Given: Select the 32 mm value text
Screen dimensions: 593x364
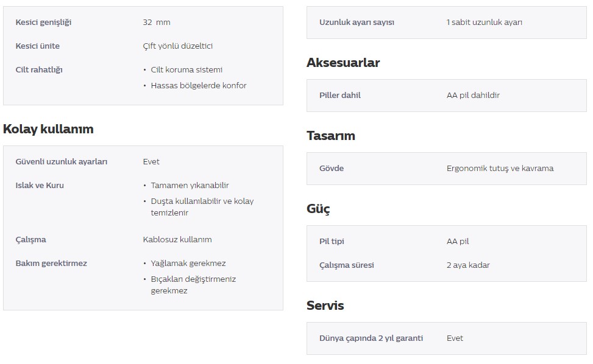Looking at the screenshot, I should [x=157, y=23].
